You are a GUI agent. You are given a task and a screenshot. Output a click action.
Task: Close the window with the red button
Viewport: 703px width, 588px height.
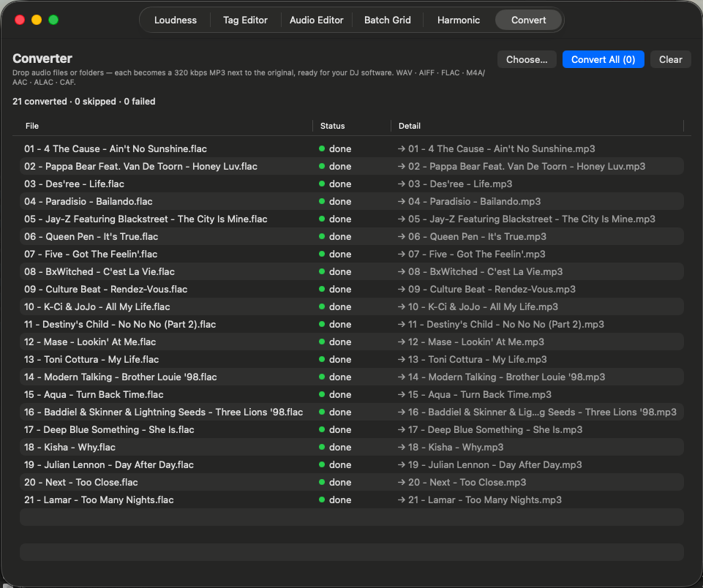pos(20,20)
